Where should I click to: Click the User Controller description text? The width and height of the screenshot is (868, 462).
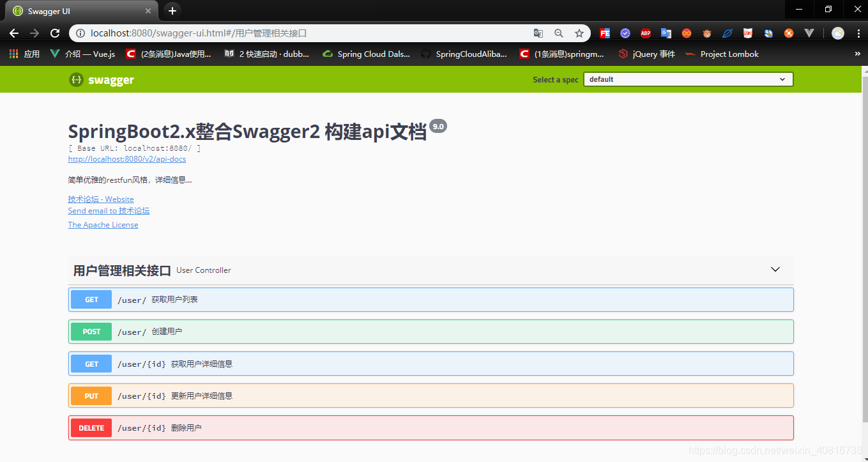204,270
